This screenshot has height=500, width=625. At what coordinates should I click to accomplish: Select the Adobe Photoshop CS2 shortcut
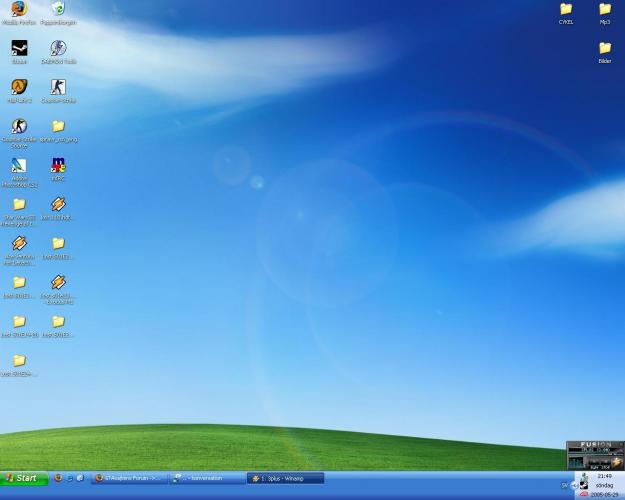[19, 173]
